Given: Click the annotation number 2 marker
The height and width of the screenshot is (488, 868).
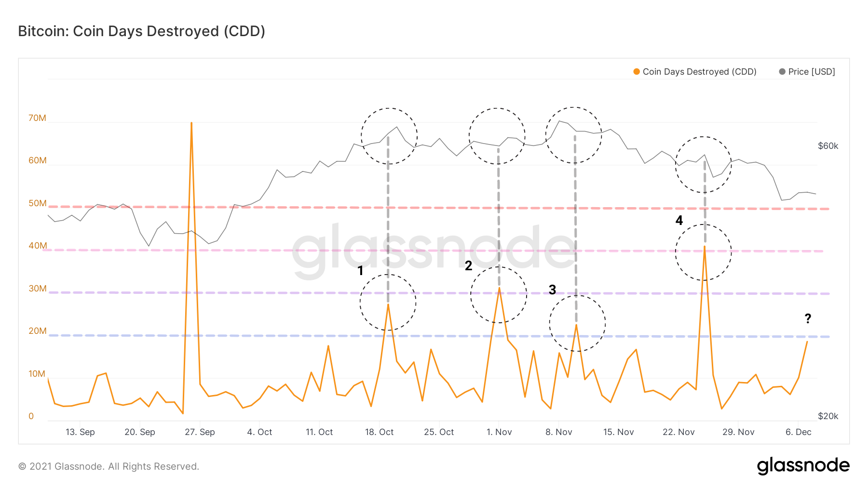Looking at the screenshot, I should [x=468, y=265].
